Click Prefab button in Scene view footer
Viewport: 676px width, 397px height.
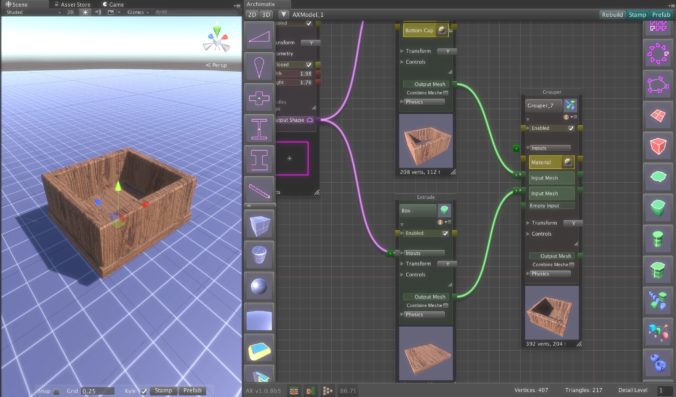click(193, 391)
